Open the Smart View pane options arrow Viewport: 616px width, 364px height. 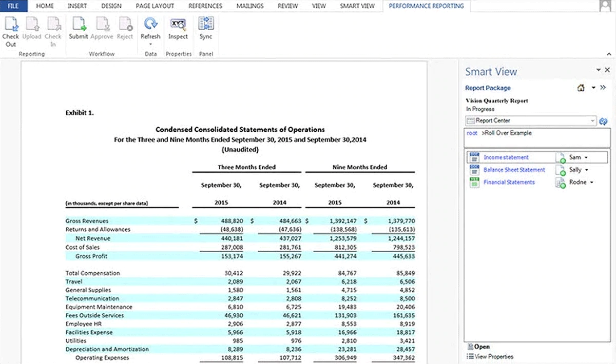pos(599,70)
